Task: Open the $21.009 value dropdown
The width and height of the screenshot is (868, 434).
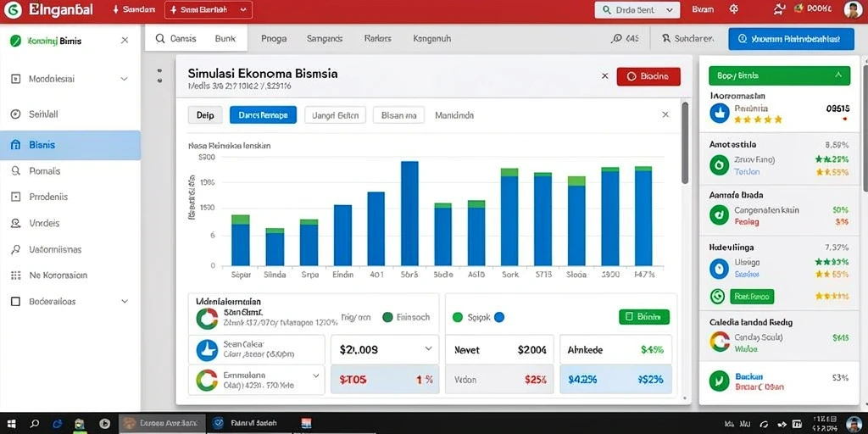Action: tap(428, 348)
